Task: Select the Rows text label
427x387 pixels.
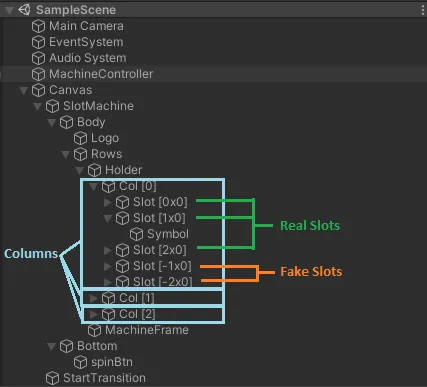Action: (x=106, y=154)
